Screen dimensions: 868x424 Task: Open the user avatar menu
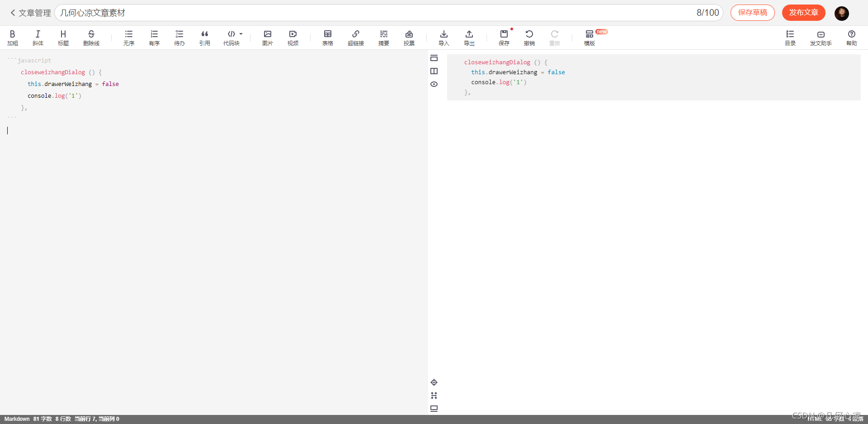(842, 13)
